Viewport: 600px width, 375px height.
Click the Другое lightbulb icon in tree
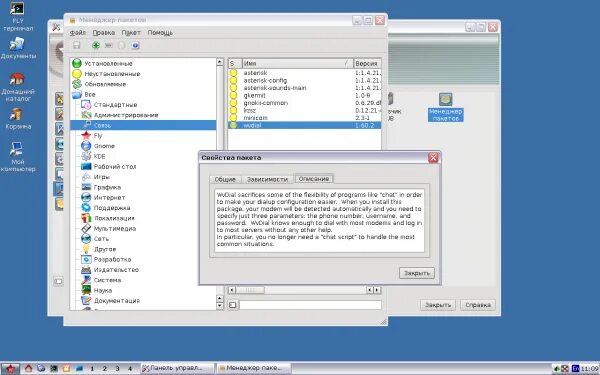[x=86, y=249]
